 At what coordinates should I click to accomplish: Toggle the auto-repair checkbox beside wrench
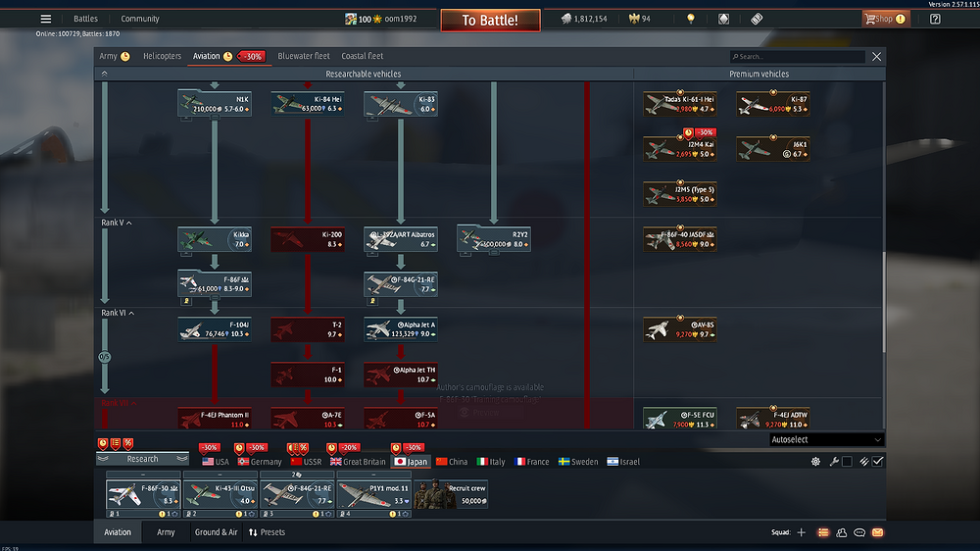coord(847,462)
